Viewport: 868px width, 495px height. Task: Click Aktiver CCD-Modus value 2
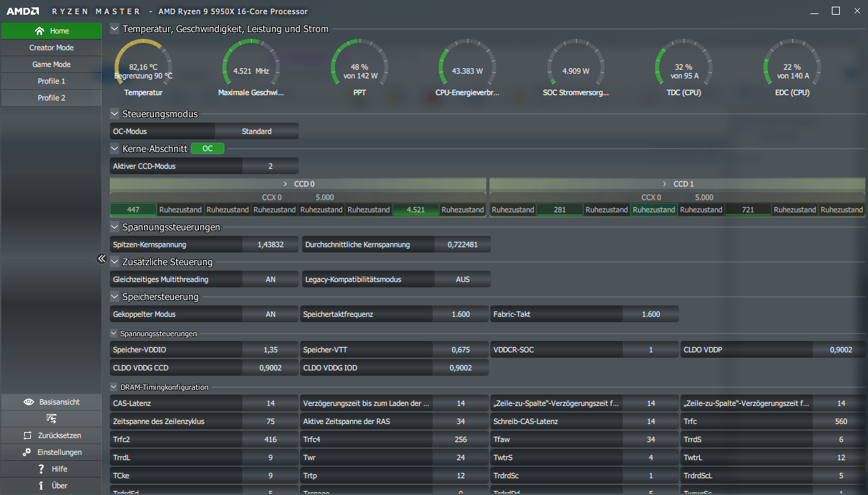tap(271, 166)
